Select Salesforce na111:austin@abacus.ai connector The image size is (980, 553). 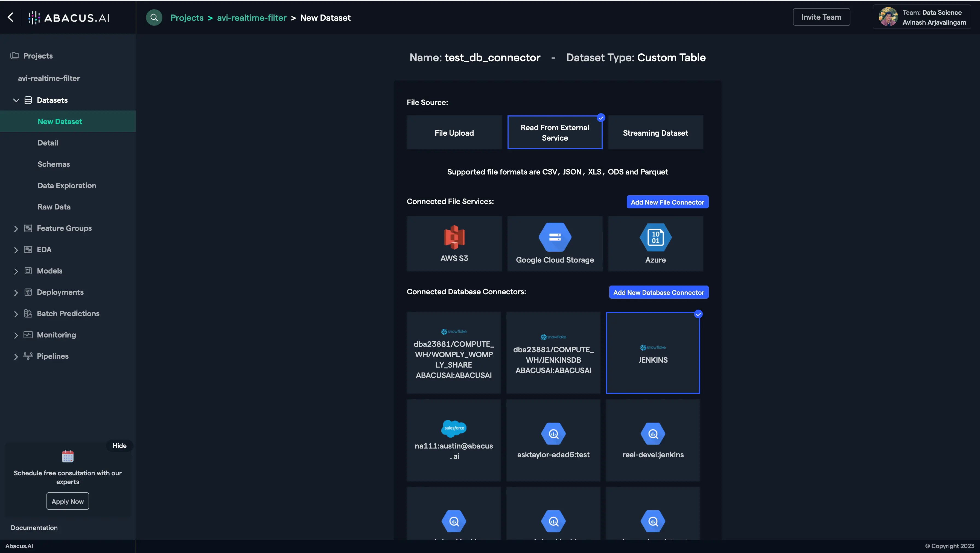[x=453, y=440]
